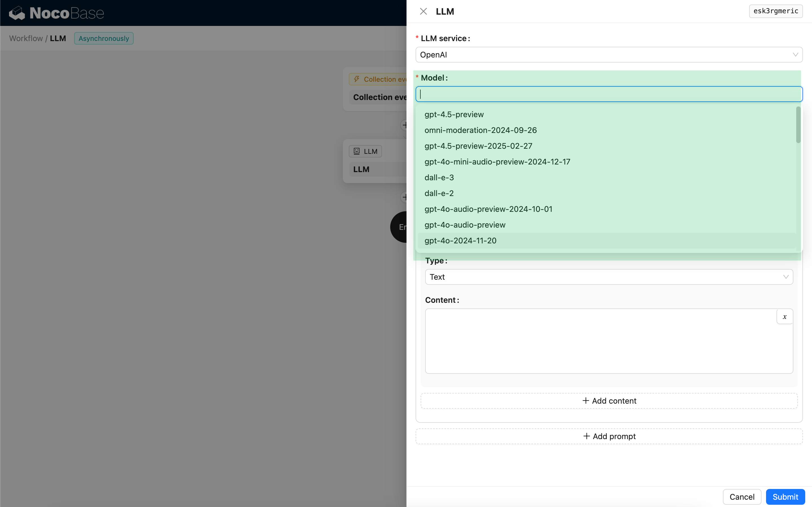Click the Cancel button
The image size is (812, 507).
(742, 497)
